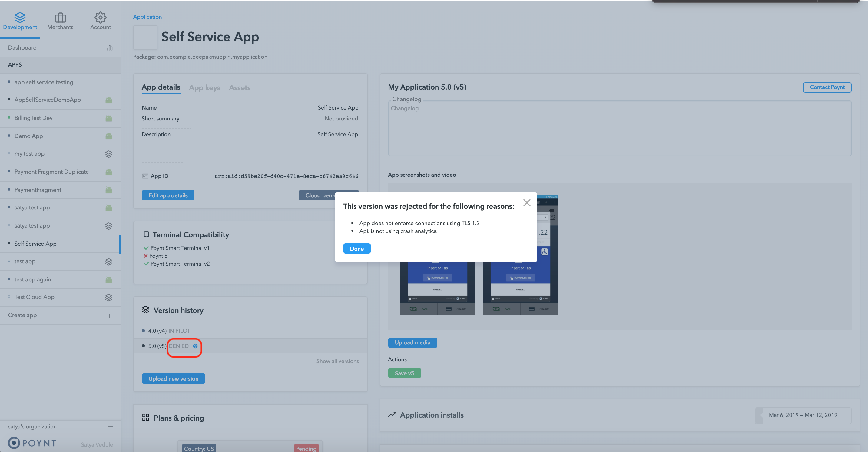The image size is (868, 452).
Task: Click Save v5 button
Action: tap(404, 373)
